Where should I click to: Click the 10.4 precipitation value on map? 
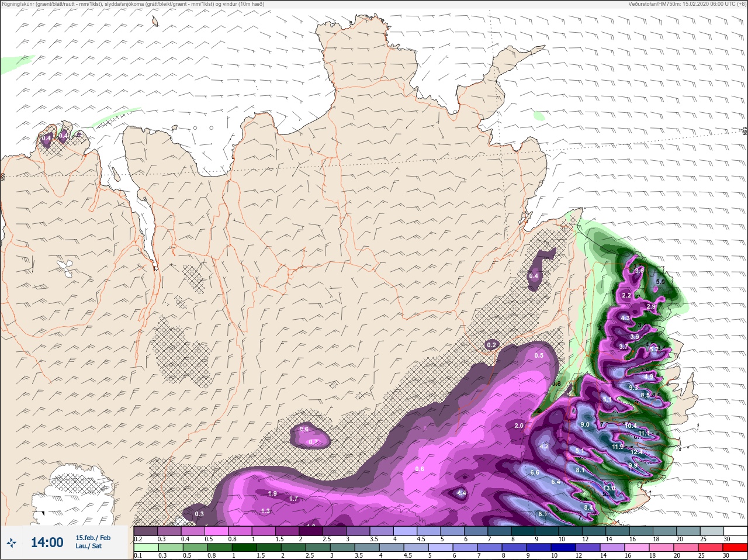pyautogui.click(x=631, y=426)
